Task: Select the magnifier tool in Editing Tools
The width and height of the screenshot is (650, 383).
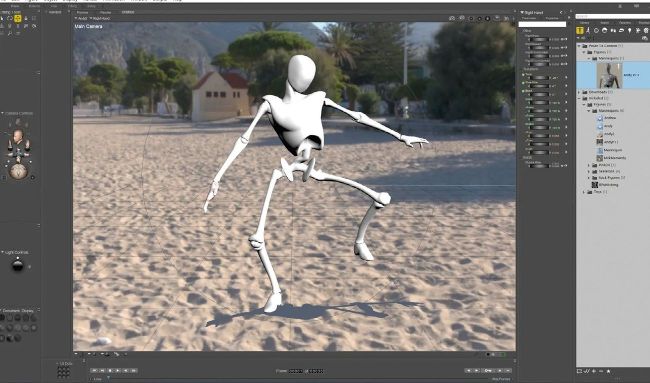Action: 10,33
